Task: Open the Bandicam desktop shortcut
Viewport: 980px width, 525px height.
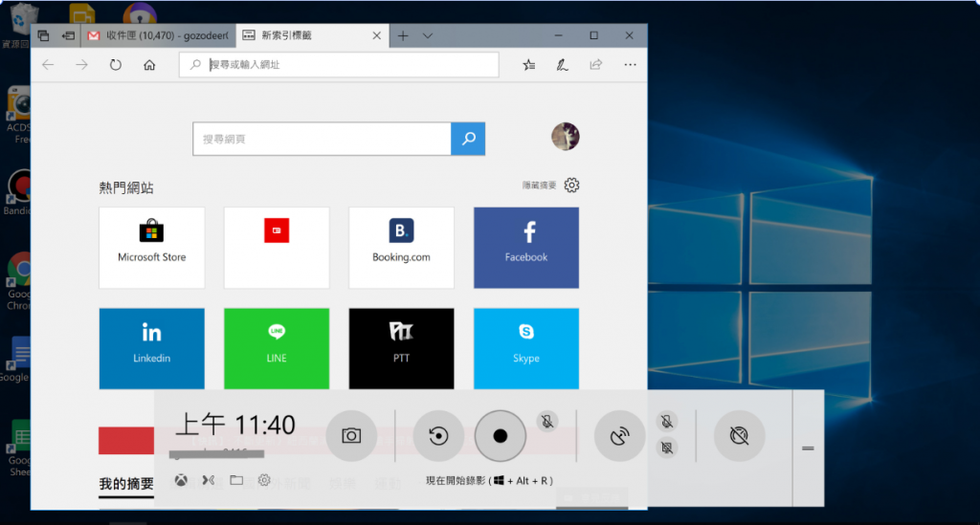Action: 18,192
